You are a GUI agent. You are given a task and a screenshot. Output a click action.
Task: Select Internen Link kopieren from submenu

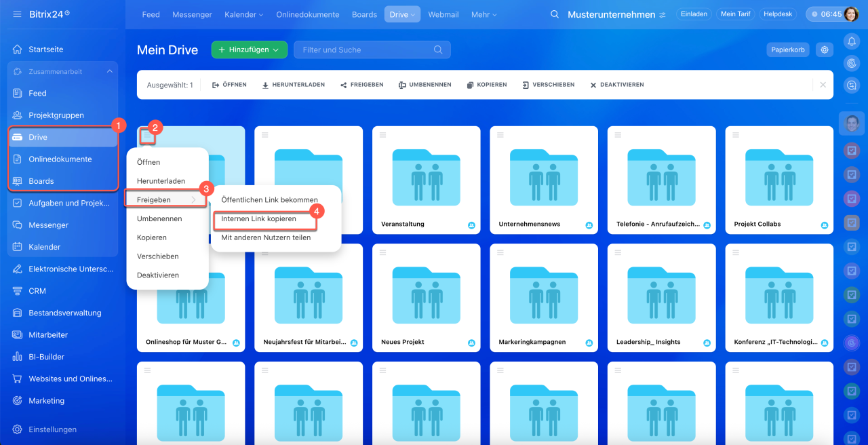[258, 219]
